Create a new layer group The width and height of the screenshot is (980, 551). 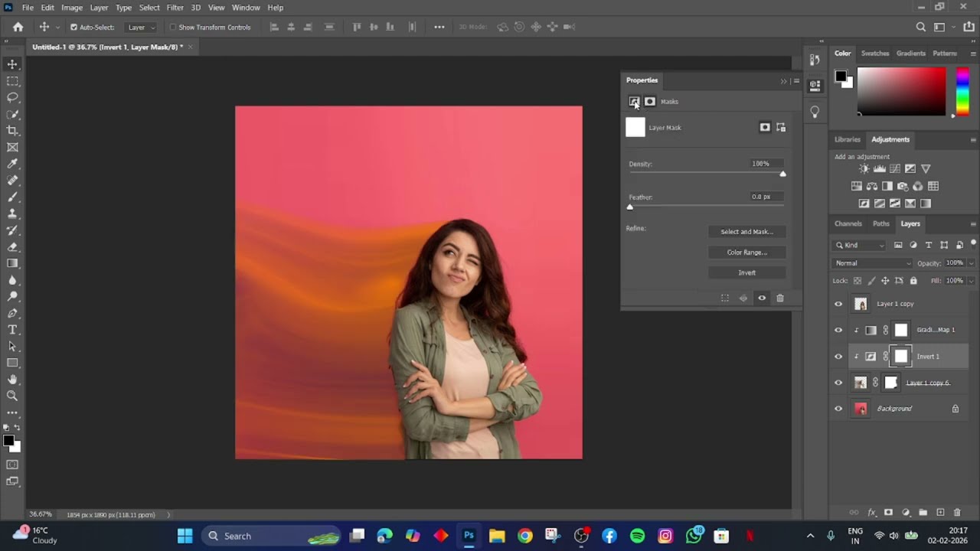tap(923, 512)
